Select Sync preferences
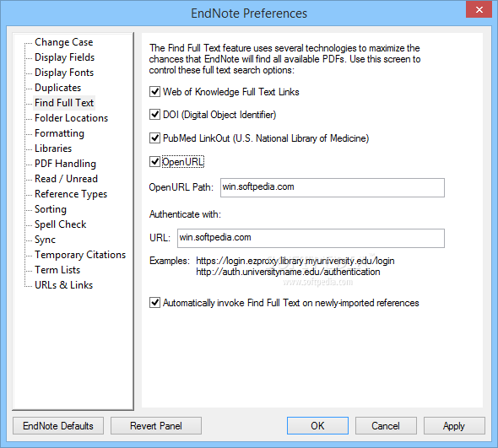The image size is (498, 448). pyautogui.click(x=45, y=240)
